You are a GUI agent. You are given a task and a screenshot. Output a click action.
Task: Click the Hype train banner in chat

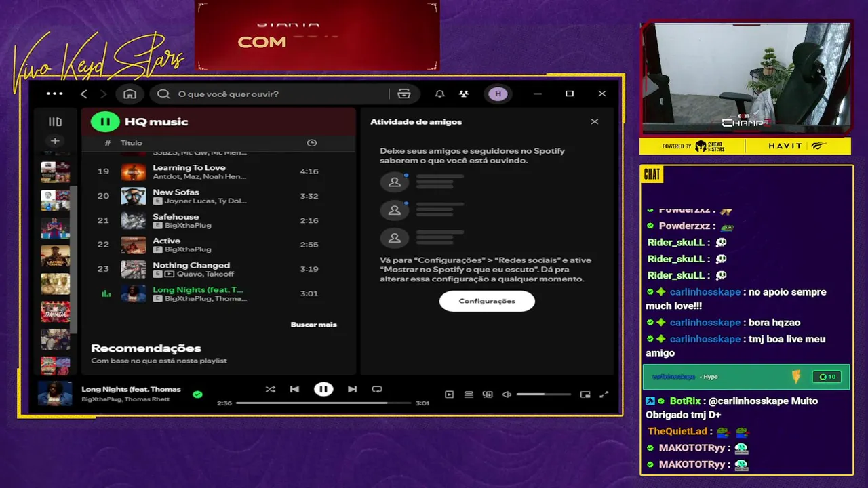pyautogui.click(x=745, y=377)
